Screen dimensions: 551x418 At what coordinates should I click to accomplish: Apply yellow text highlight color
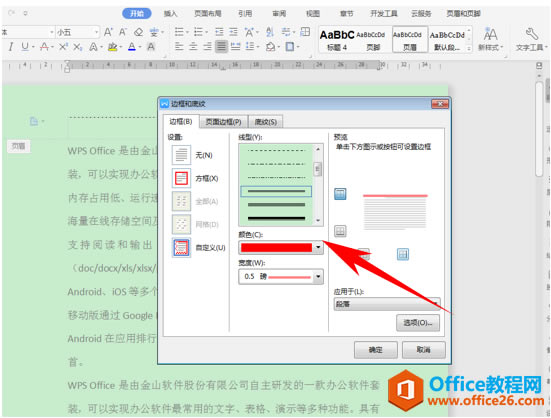pyautogui.click(x=112, y=47)
